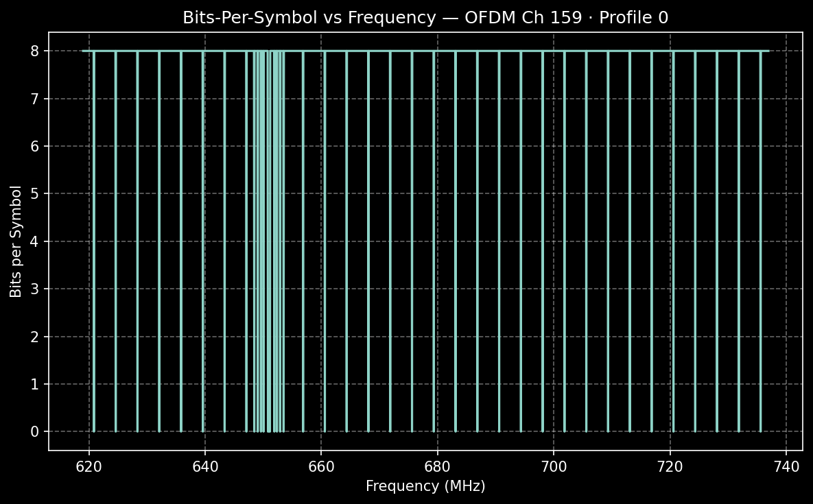The width and height of the screenshot is (813, 504).
Task: Select the Bits per Symbol axis label
Action: click(14, 240)
